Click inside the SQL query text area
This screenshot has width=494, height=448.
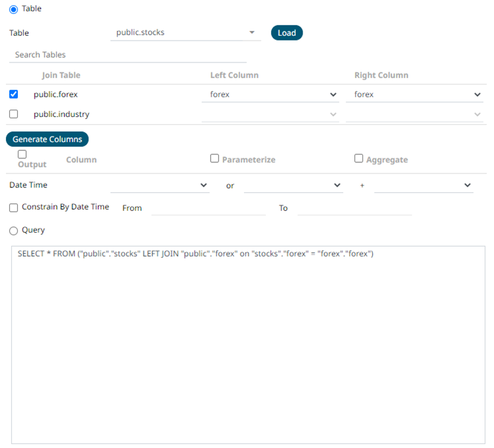click(248, 344)
